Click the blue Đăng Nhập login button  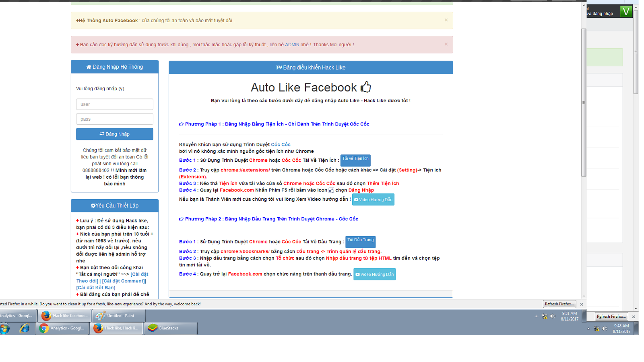pyautogui.click(x=115, y=134)
